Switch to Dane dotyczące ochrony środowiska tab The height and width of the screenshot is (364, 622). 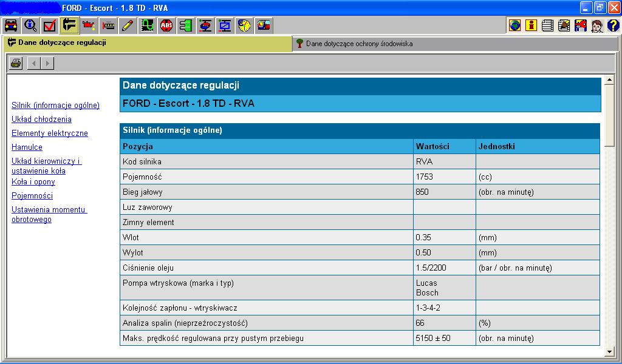point(358,44)
